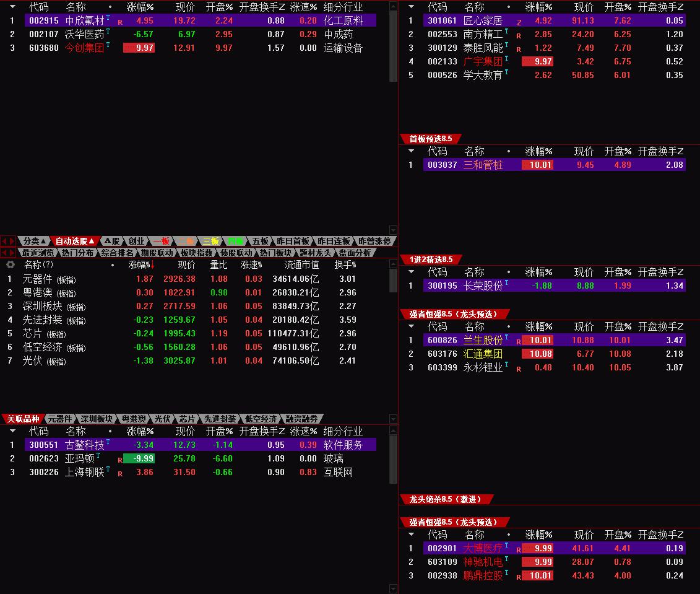Sort the index list by the 量比 column
700x594 pixels.
pyautogui.click(x=218, y=265)
